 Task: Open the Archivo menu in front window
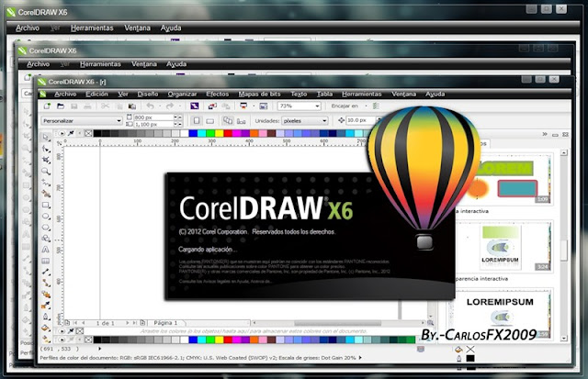65,94
